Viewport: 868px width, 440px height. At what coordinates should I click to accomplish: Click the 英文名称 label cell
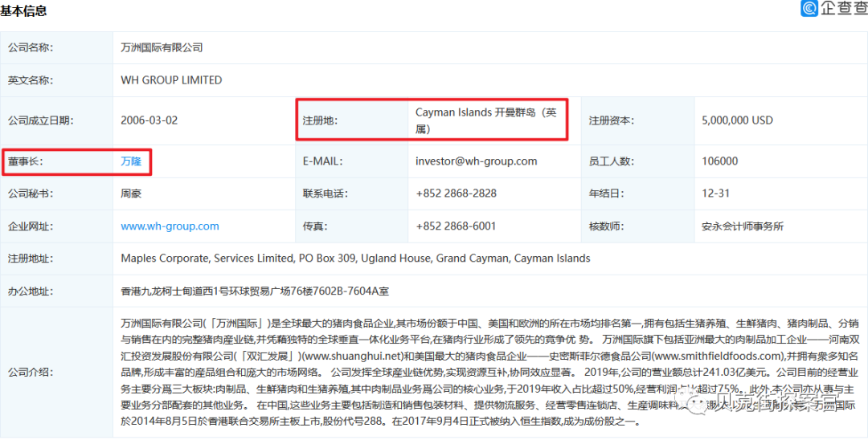[x=56, y=80]
